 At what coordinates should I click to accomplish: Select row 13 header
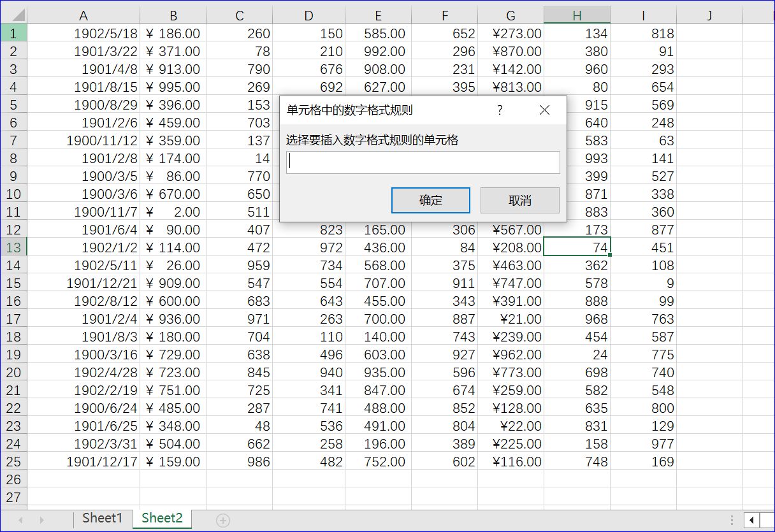coord(13,247)
